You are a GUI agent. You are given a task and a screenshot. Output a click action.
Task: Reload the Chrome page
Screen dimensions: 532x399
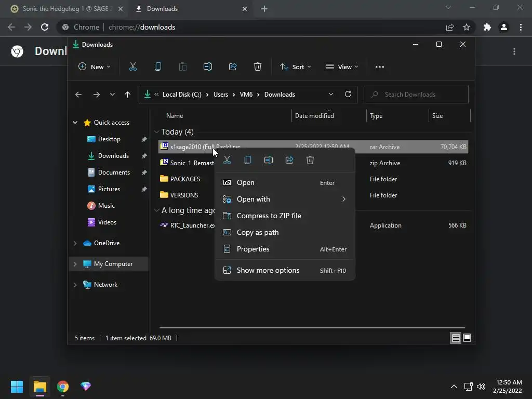click(45, 27)
